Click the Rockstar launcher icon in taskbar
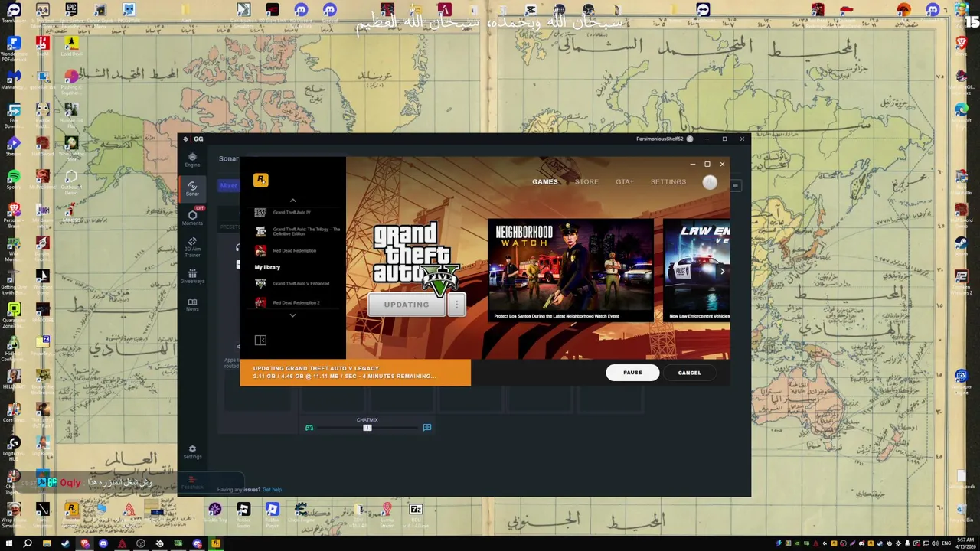 [x=216, y=543]
